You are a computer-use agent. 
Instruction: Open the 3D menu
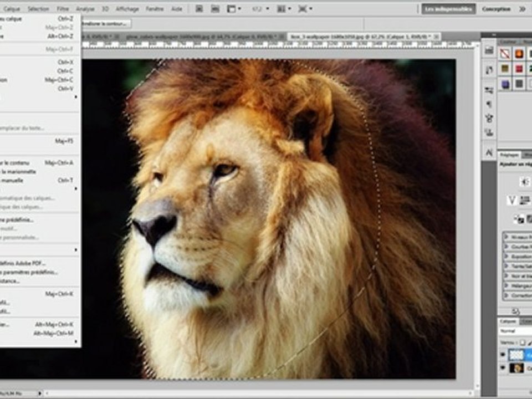pyautogui.click(x=105, y=9)
